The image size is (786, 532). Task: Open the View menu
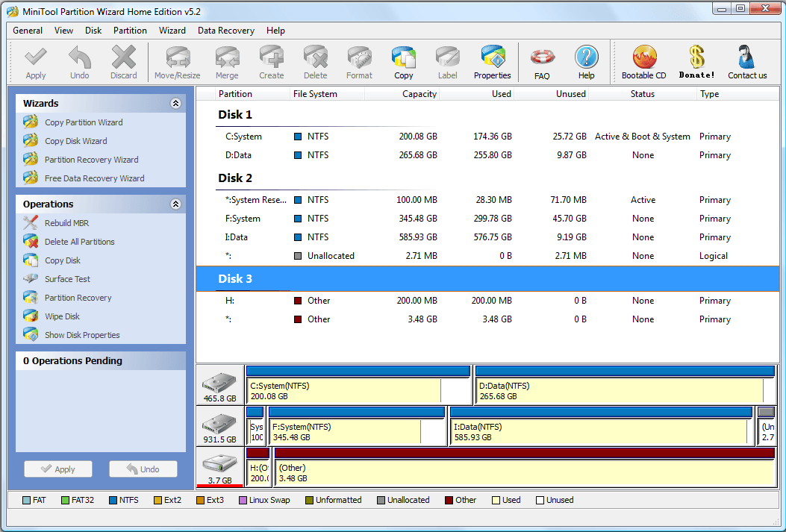63,31
